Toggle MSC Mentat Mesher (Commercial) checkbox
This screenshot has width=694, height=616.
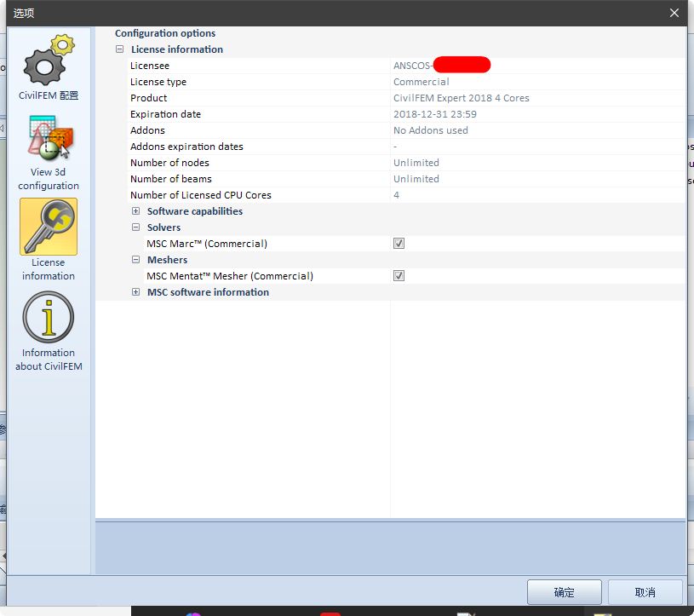[x=399, y=275]
